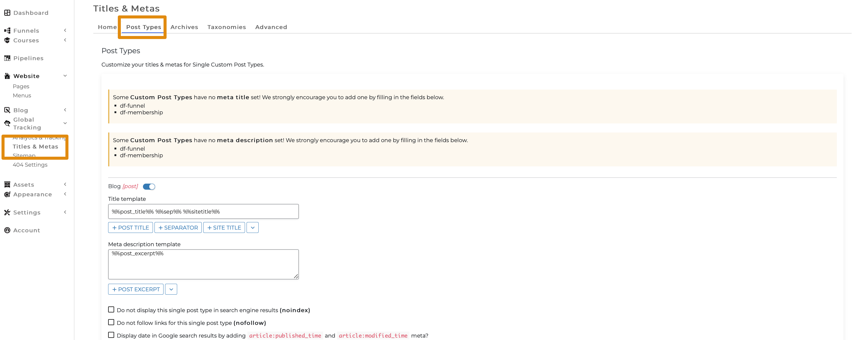Image resolution: width=868 pixels, height=340 pixels.
Task: Enable noindex for this single post type
Action: coord(111,310)
